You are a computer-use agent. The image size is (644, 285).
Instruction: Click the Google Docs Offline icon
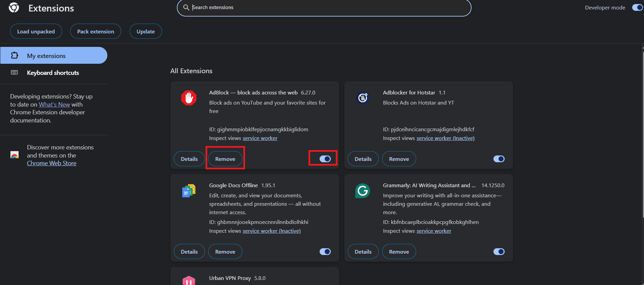(x=189, y=191)
